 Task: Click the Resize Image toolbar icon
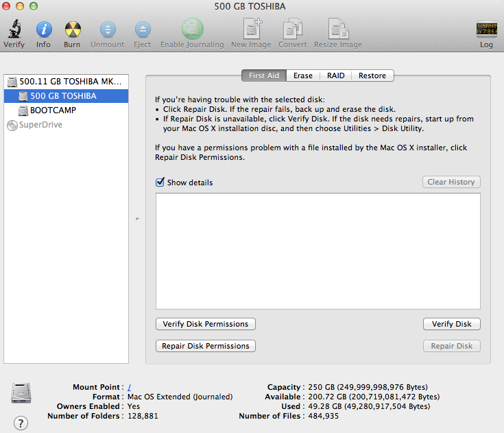coord(338,29)
